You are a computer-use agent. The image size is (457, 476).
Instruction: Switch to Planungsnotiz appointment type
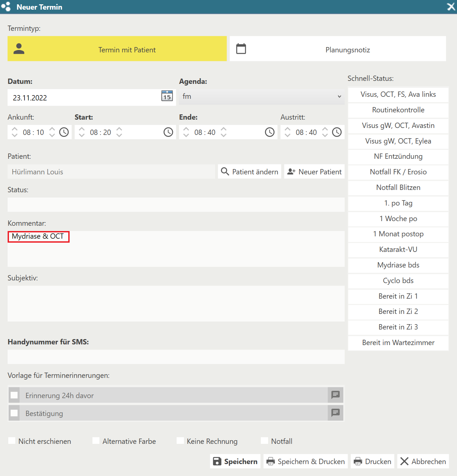coord(338,49)
